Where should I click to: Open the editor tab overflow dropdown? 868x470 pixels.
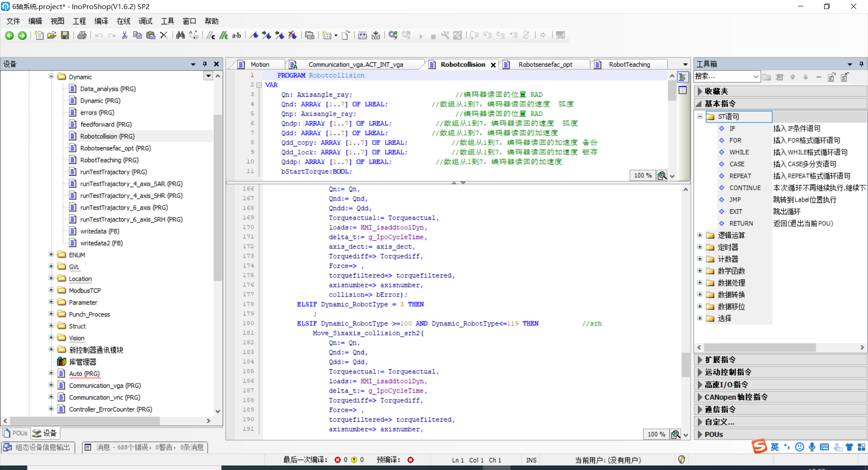pyautogui.click(x=684, y=64)
